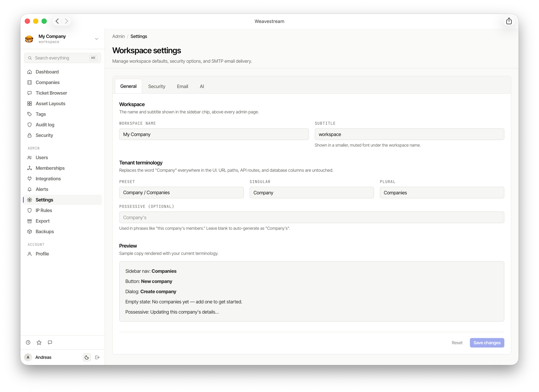Click the Asset Layouts grid icon
Viewport: 539px width, 392px height.
(x=30, y=104)
